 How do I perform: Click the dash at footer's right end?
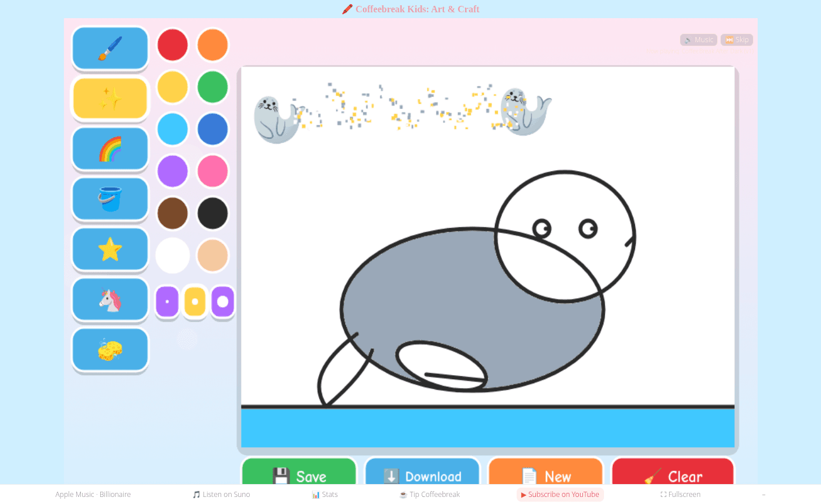pos(764,495)
